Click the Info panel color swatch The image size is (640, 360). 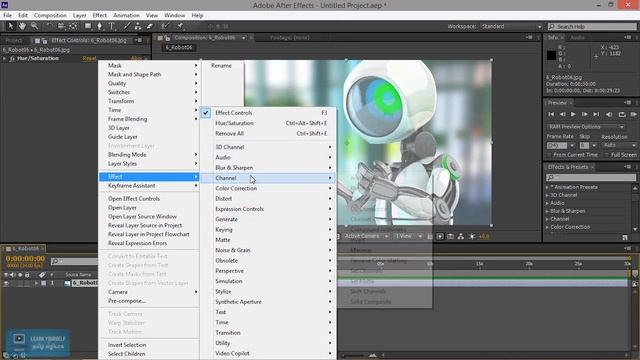click(551, 55)
